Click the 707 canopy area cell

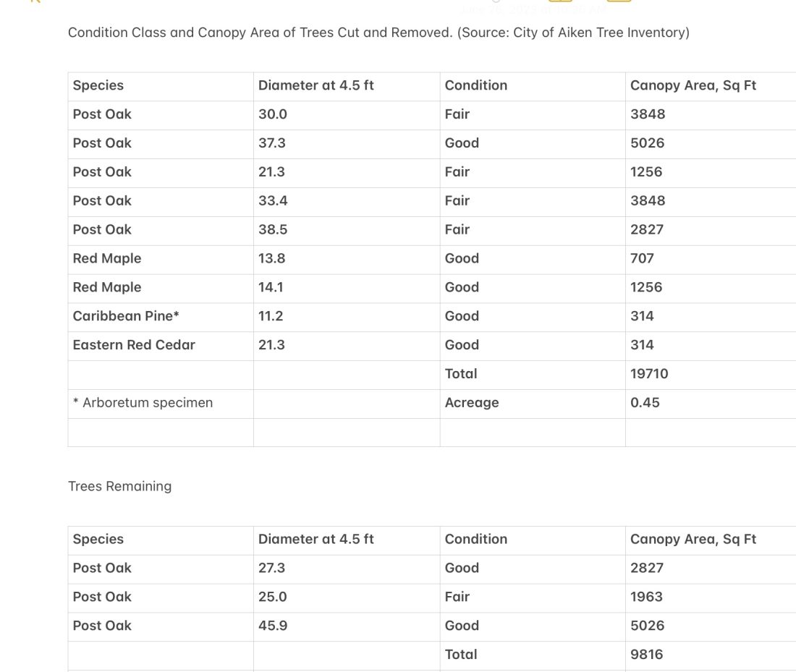[x=642, y=258]
